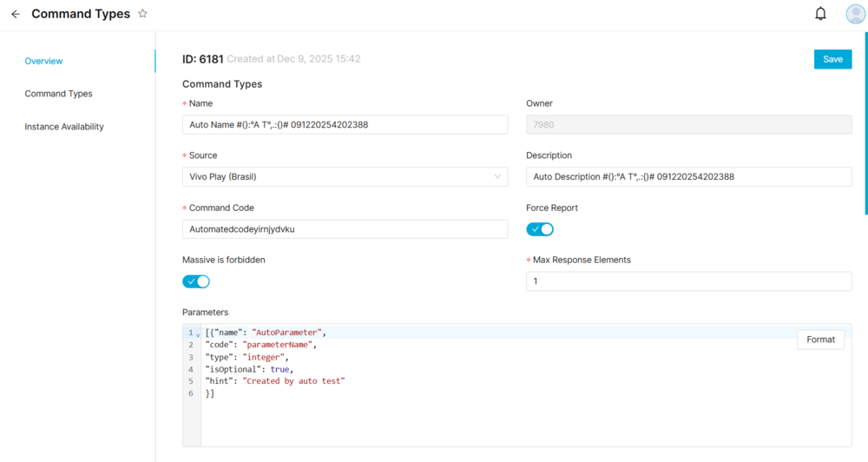Click the page vertical scrollbar
Image resolution: width=868 pixels, height=462 pixels.
point(865,122)
